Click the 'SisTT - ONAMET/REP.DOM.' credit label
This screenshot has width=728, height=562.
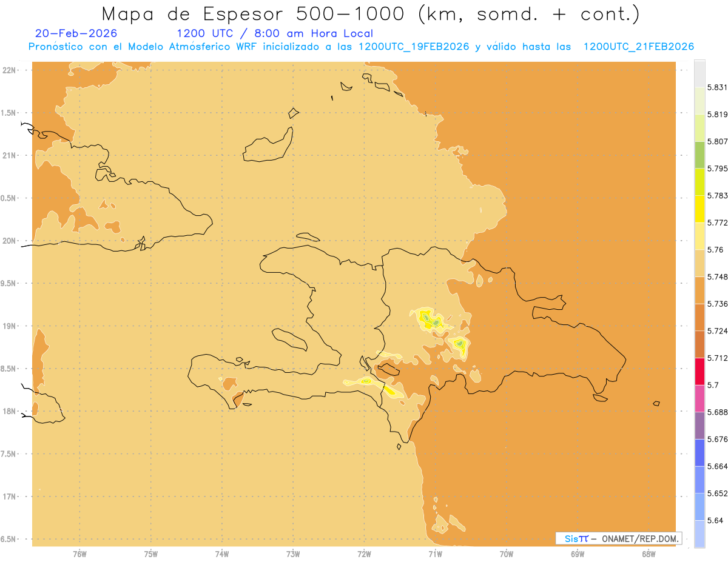[618, 538]
